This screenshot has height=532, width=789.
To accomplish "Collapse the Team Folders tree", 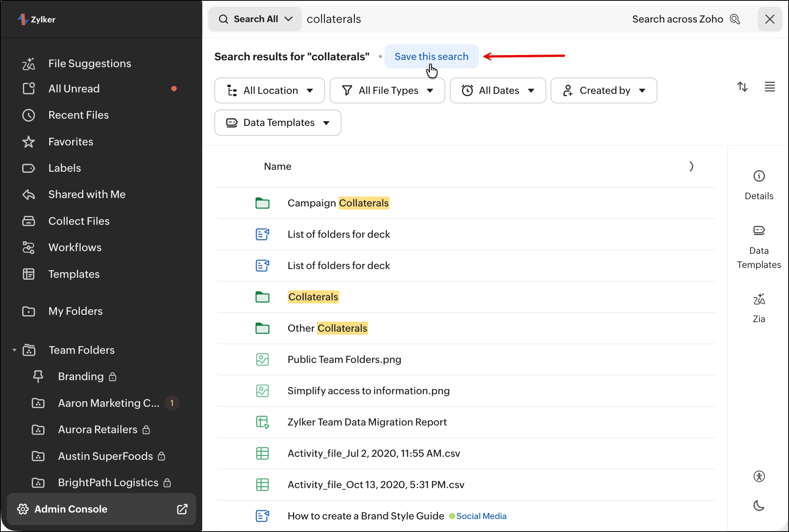I will (x=14, y=350).
